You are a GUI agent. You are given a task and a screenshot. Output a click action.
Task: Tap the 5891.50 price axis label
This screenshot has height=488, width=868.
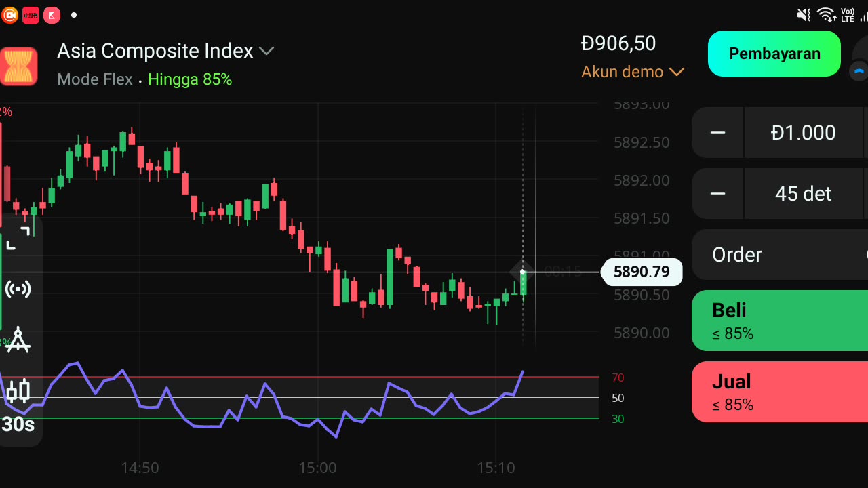pyautogui.click(x=642, y=218)
